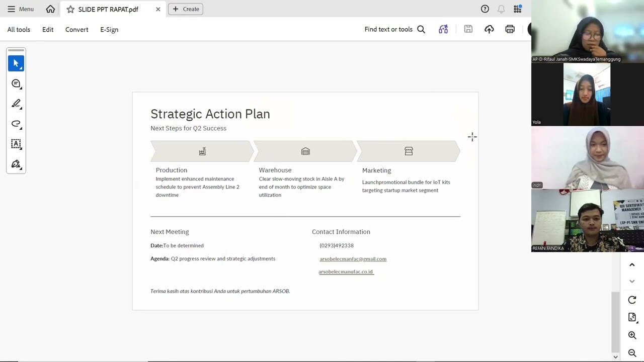Viewport: 644px width, 362px height.
Task: Choose the Select arrow tool
Action: pyautogui.click(x=16, y=63)
